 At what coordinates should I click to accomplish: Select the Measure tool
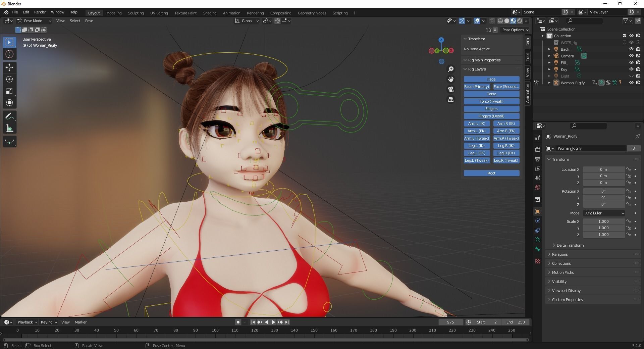pyautogui.click(x=9, y=128)
